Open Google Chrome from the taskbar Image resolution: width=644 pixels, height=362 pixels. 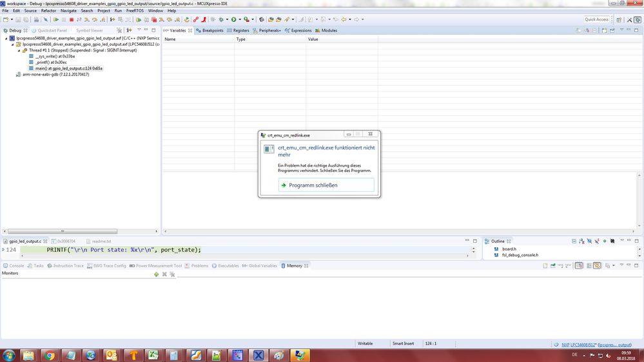49,355
